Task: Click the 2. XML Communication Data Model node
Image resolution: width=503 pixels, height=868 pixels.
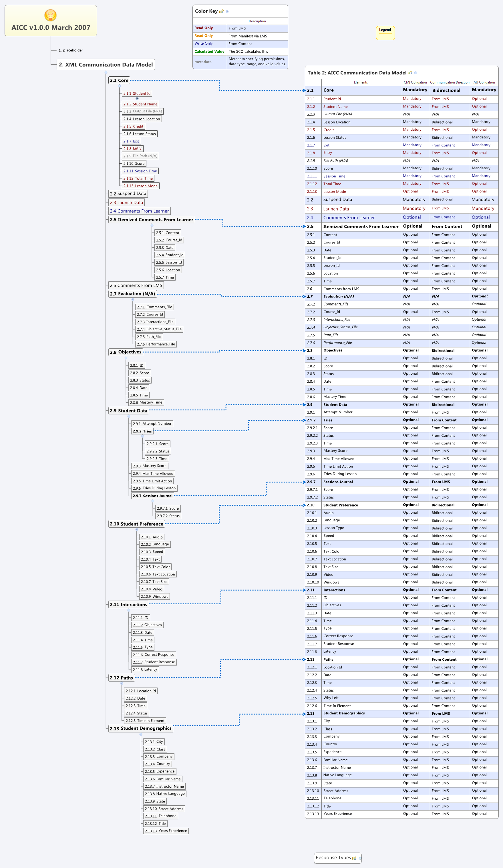Action: 106,64
